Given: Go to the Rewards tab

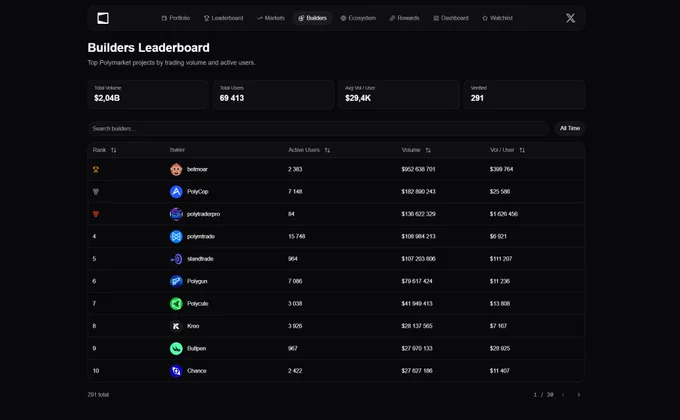Looking at the screenshot, I should 404,18.
